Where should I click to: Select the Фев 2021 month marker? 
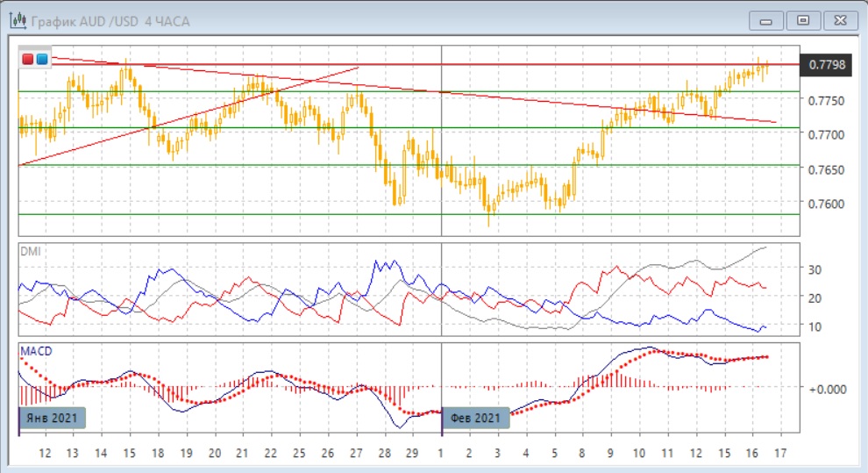[476, 418]
